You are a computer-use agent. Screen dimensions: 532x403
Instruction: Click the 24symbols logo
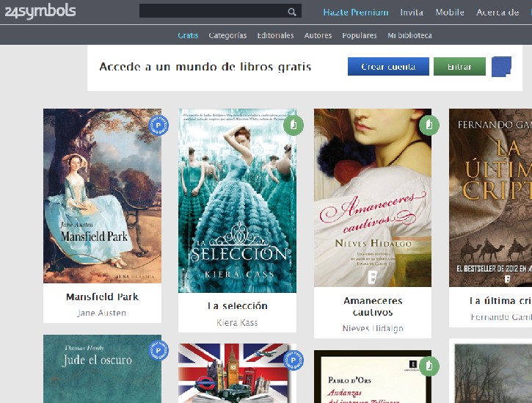(39, 11)
